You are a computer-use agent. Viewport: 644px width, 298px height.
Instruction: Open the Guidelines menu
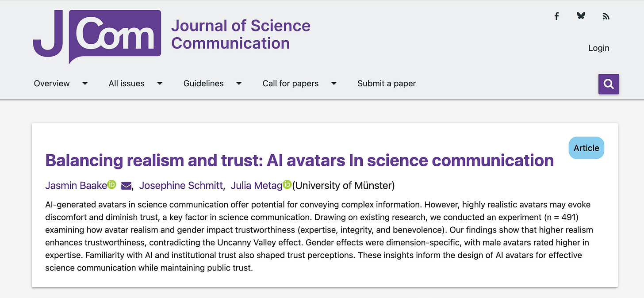tap(203, 83)
